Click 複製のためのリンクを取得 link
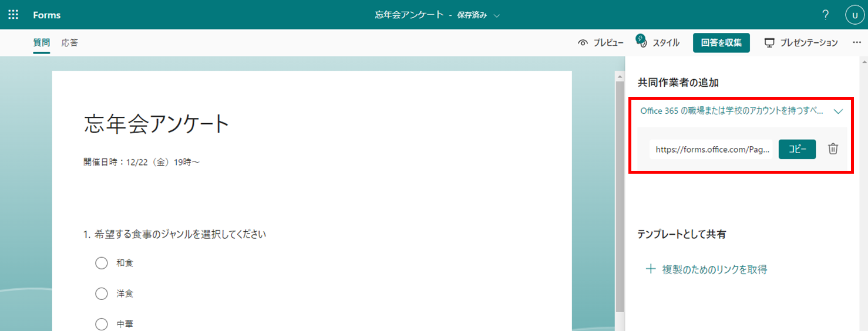 [x=715, y=270]
